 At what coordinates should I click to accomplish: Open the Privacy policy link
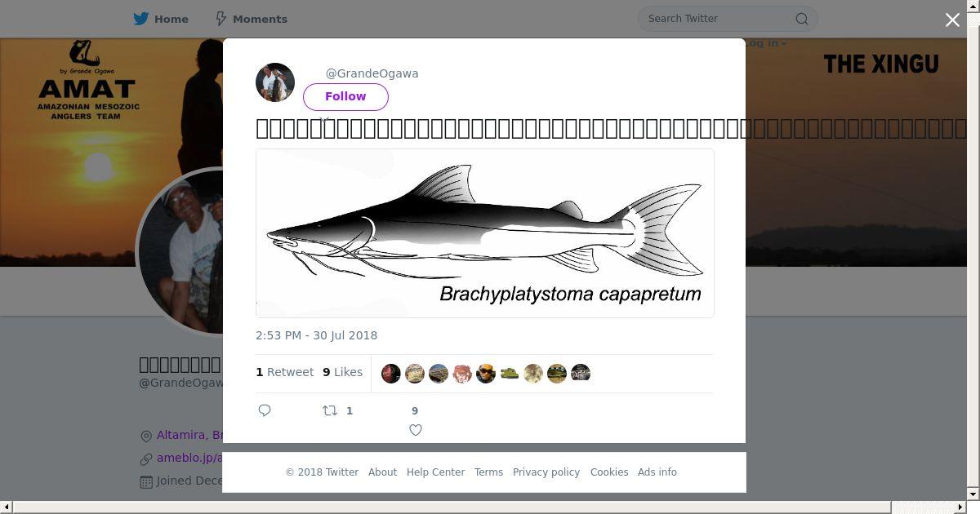coord(546,472)
